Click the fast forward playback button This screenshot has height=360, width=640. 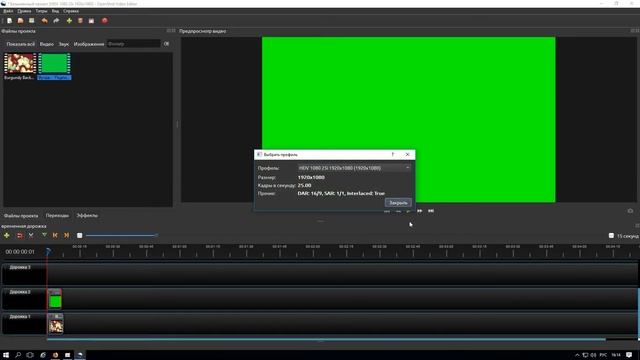click(420, 211)
